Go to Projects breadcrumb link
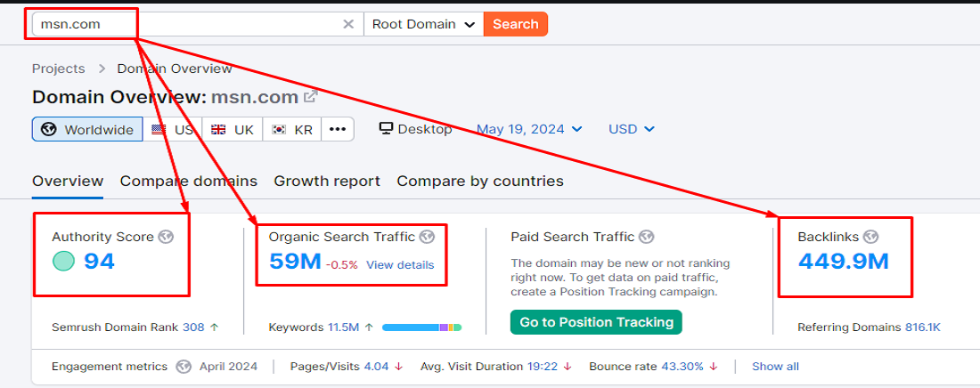The width and height of the screenshot is (980, 388). point(59,69)
